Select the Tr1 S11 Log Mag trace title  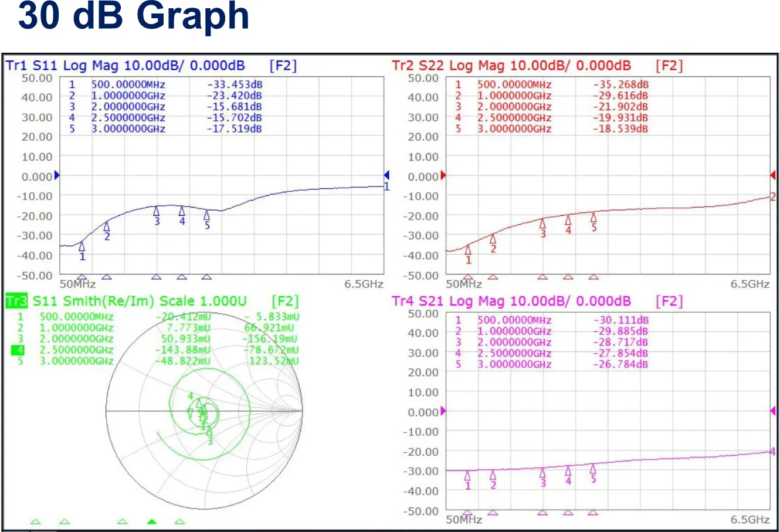click(x=125, y=66)
